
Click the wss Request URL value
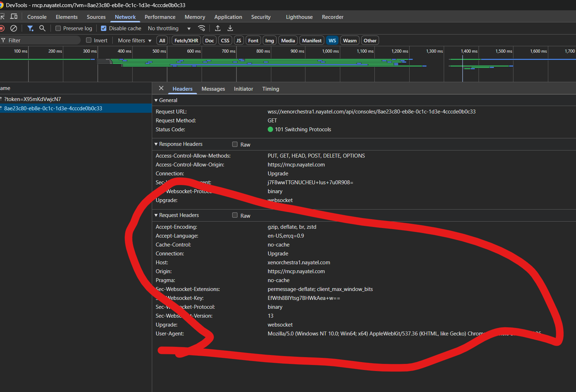pos(372,112)
